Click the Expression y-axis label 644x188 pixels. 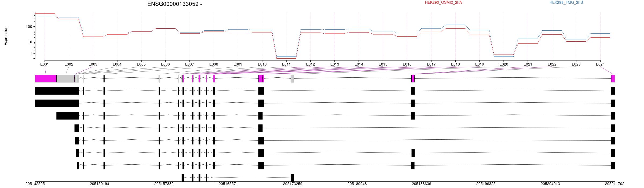click(6, 36)
